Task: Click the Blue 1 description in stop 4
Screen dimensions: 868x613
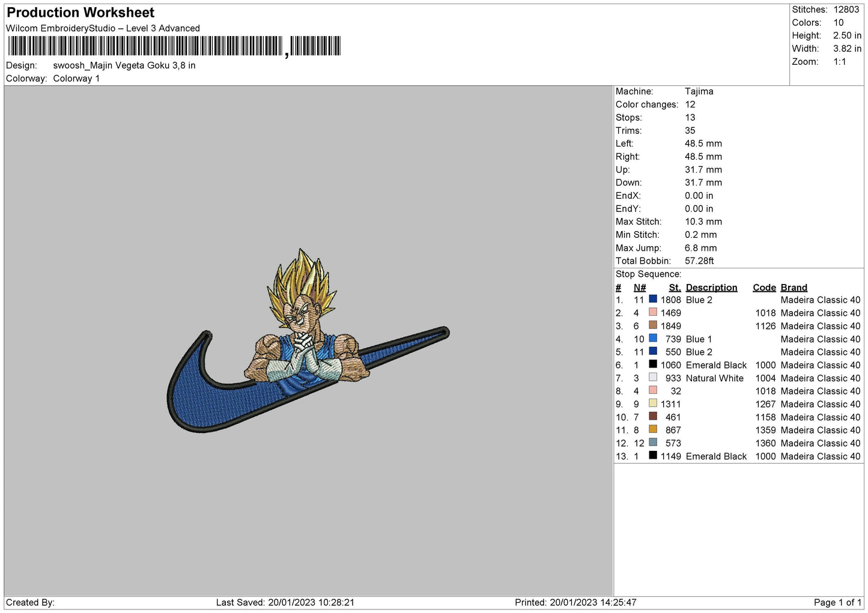Action: [699, 339]
